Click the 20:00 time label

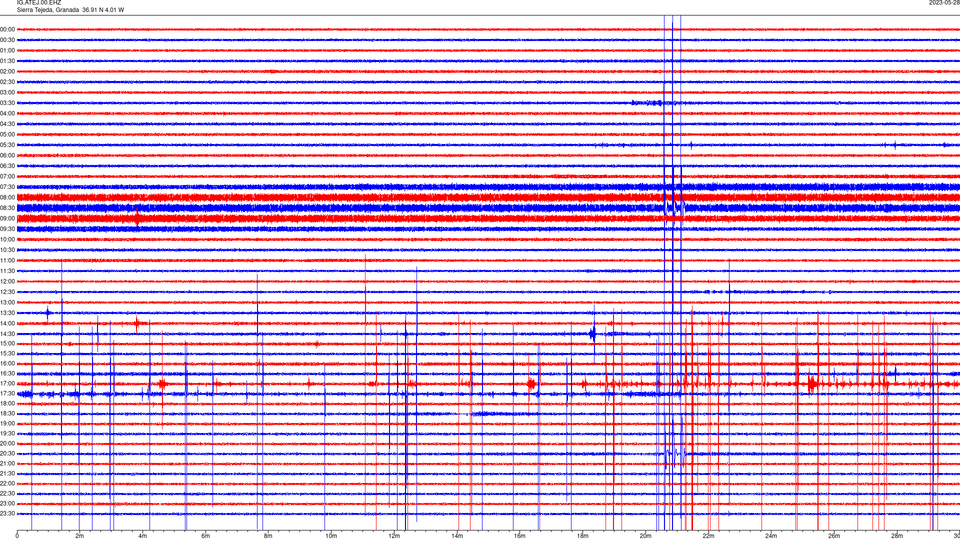pos(7,444)
